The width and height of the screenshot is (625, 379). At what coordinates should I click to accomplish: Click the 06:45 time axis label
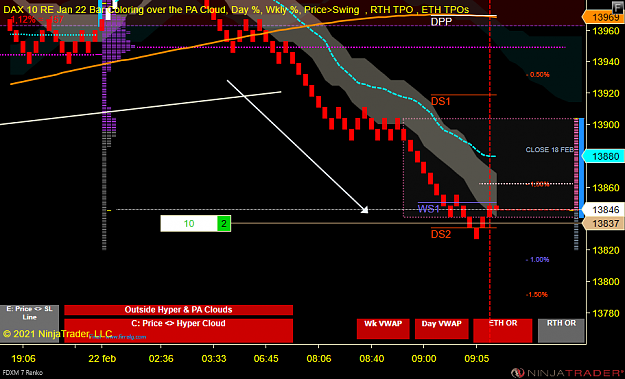point(266,359)
